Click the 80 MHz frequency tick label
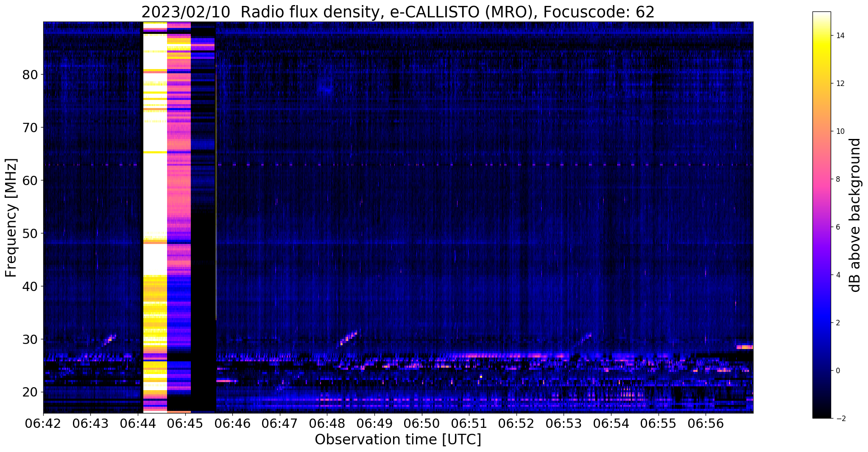This screenshot has height=452, width=868. pos(30,75)
